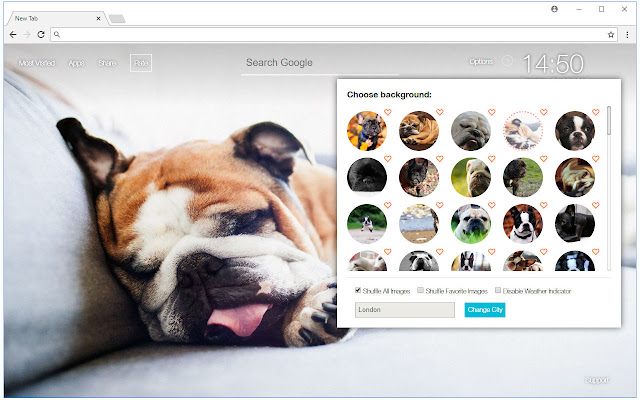Open a new tab with the tab-strip button

pos(117,19)
